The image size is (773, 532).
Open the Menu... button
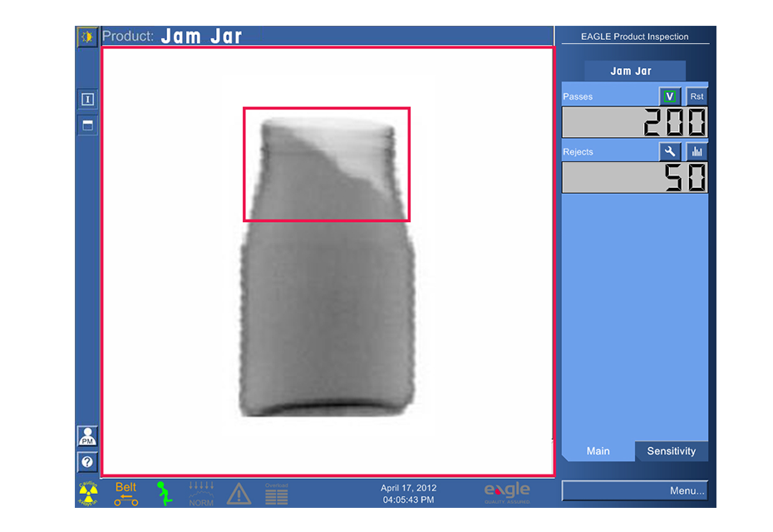pos(635,490)
